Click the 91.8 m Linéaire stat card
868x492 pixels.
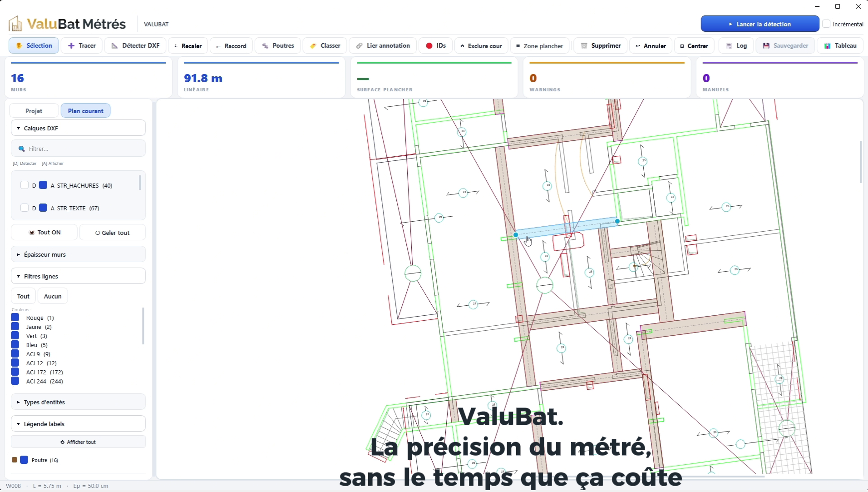tap(261, 77)
